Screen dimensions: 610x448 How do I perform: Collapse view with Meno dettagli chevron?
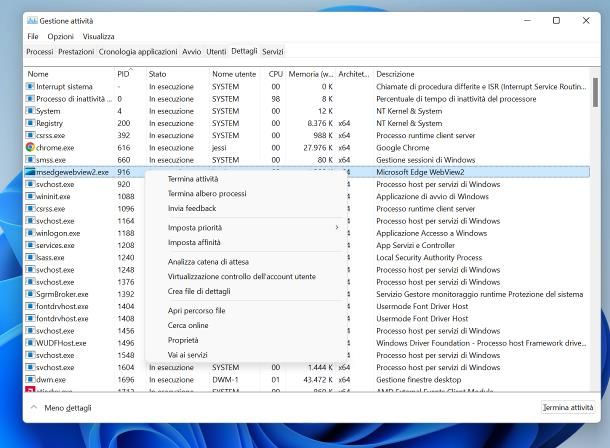pos(34,407)
